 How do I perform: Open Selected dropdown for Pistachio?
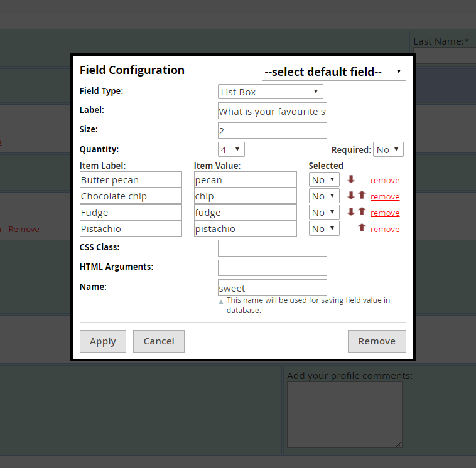[324, 229]
